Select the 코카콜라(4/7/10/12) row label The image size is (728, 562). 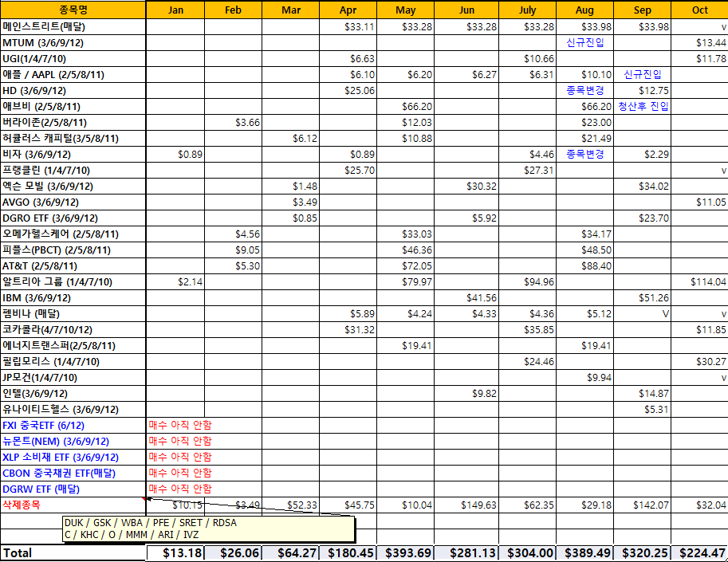[x=73, y=329]
